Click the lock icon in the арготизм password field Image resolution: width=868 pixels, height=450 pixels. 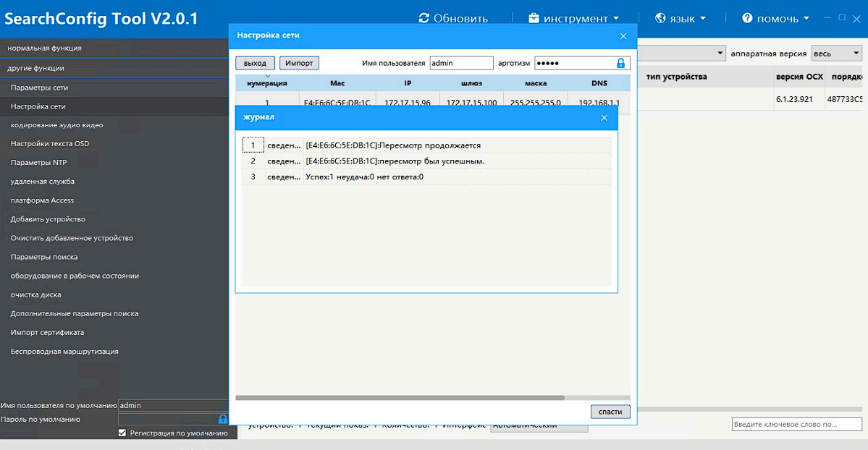click(620, 63)
